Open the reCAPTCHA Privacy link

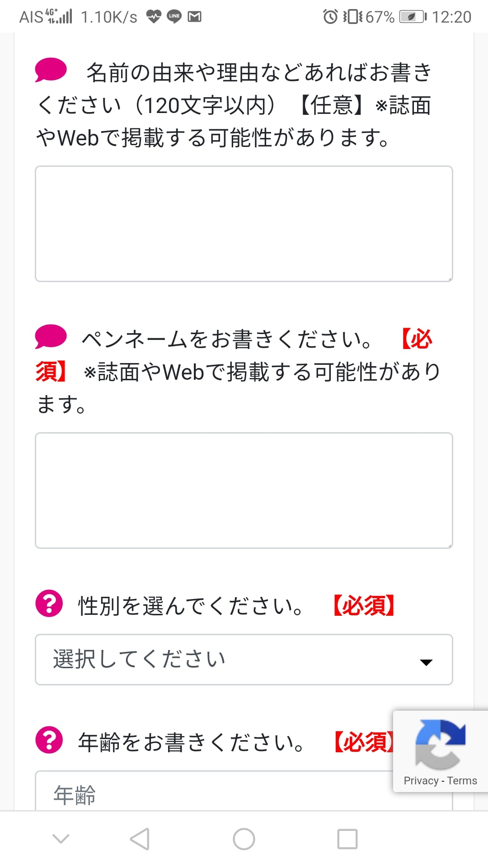(x=421, y=781)
